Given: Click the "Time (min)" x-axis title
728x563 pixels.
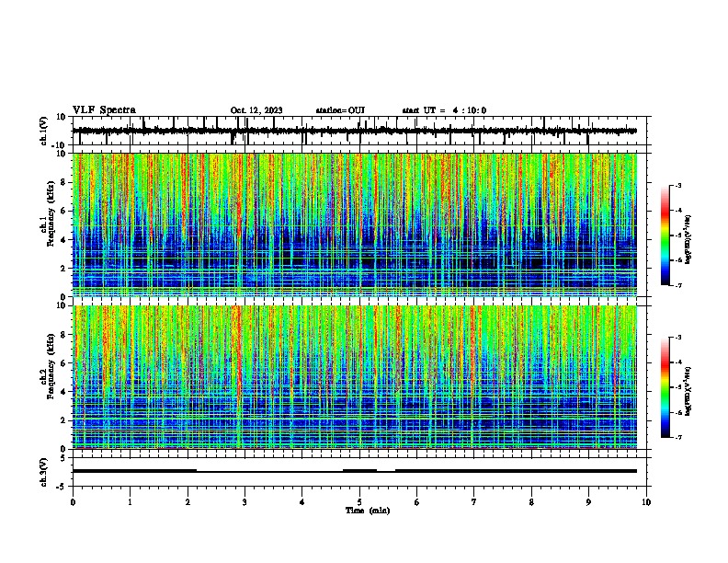Looking at the screenshot, I should tap(368, 511).
